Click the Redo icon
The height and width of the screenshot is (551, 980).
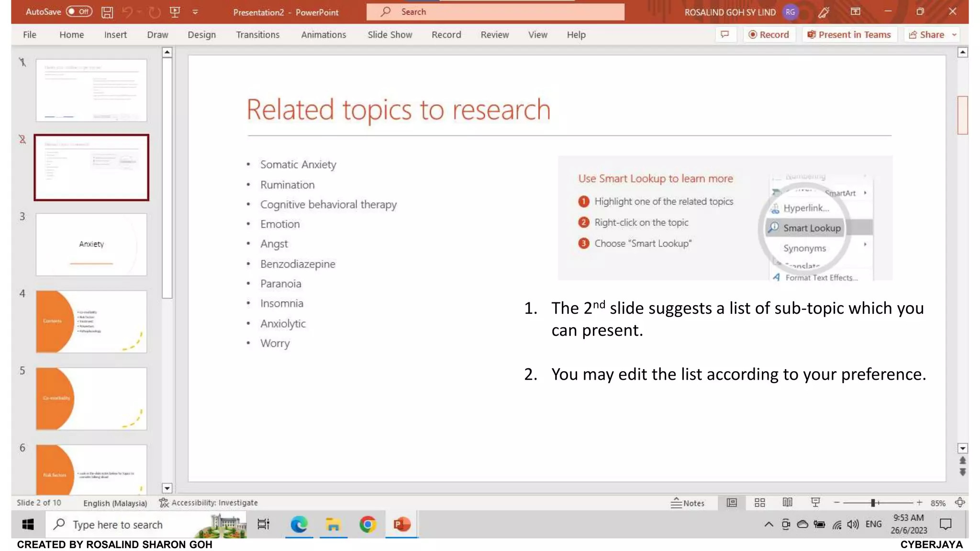[154, 12]
